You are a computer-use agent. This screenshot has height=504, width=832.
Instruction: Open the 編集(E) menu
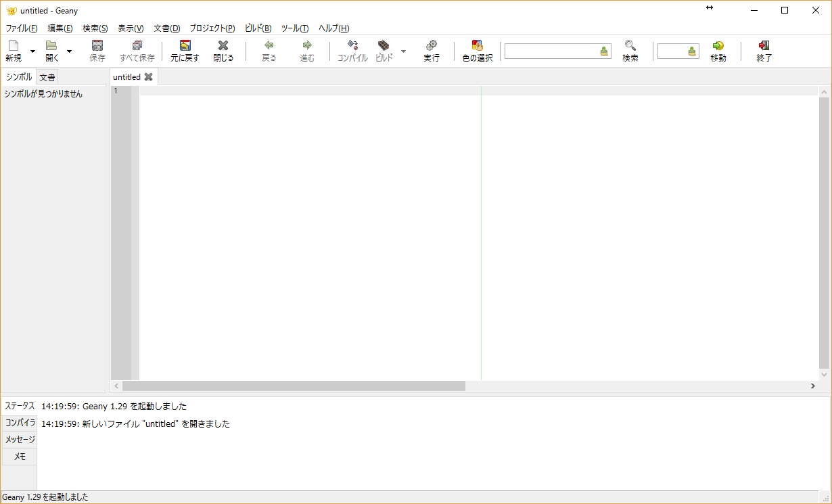[60, 28]
